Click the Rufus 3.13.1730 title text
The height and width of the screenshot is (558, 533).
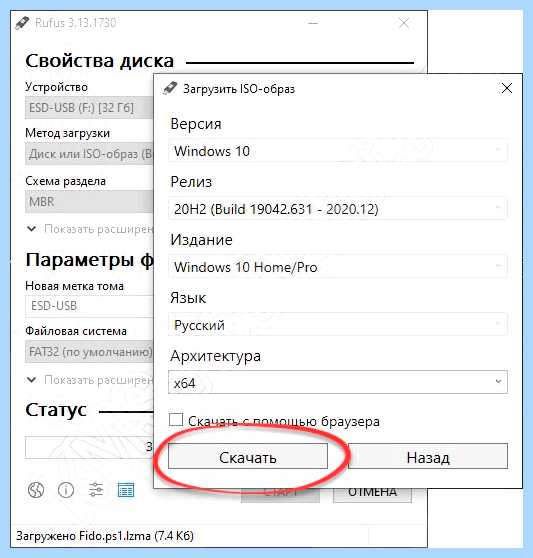point(75,23)
